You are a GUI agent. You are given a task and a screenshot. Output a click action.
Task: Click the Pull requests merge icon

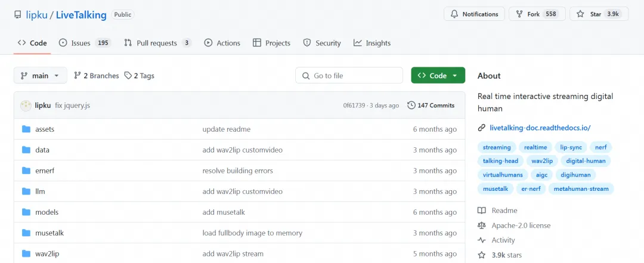(x=128, y=43)
